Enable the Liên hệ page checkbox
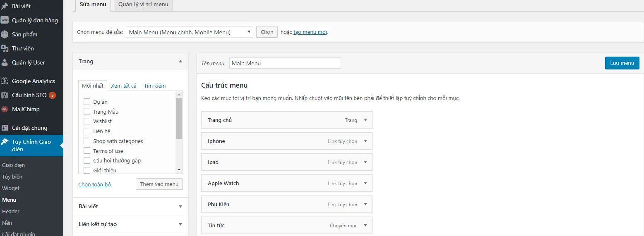 pos(87,131)
